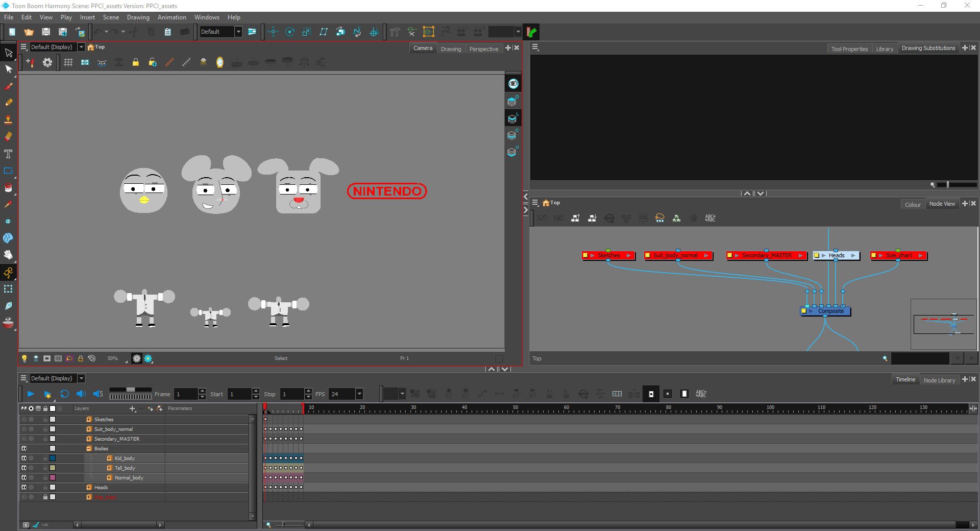The image size is (980, 531).
Task: Click the Sound scrubbing icon in Timeline
Action: [x=98, y=394]
